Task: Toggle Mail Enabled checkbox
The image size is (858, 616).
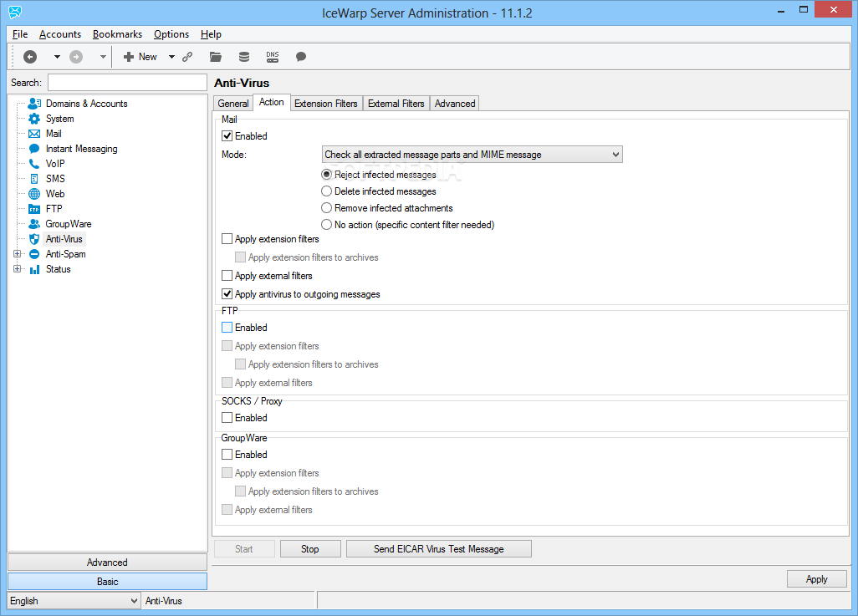Action: [227, 136]
